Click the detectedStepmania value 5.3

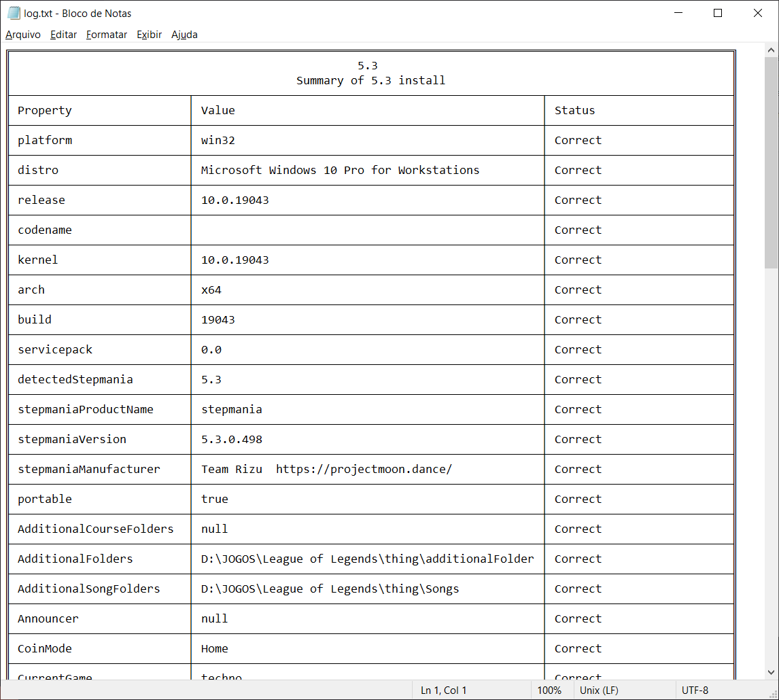pyautogui.click(x=211, y=379)
